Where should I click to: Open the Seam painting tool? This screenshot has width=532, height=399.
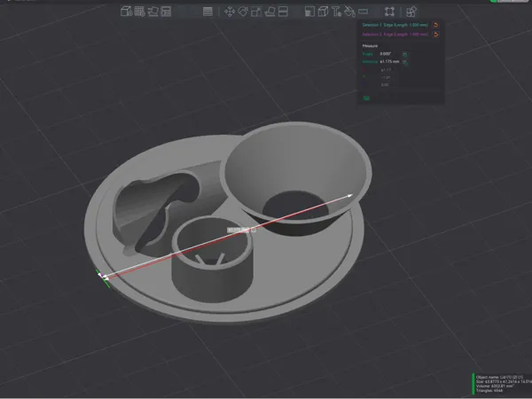323,12
